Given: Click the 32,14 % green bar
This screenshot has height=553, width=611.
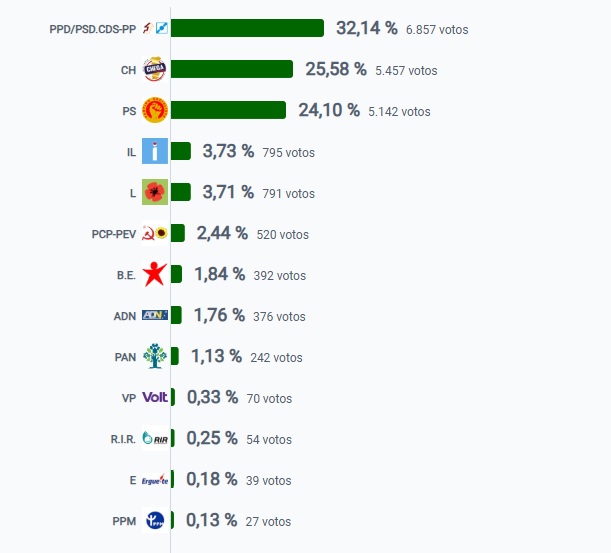Looking at the screenshot, I should pyautogui.click(x=247, y=28).
